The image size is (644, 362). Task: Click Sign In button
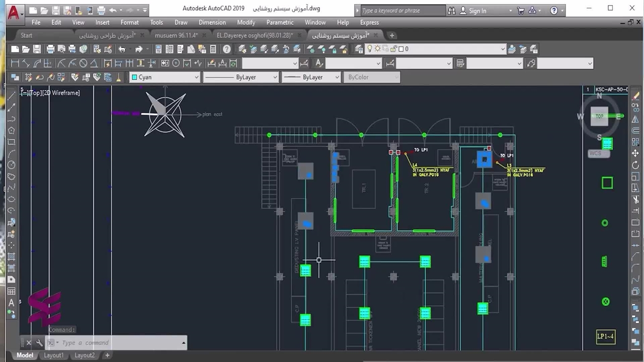(x=477, y=11)
